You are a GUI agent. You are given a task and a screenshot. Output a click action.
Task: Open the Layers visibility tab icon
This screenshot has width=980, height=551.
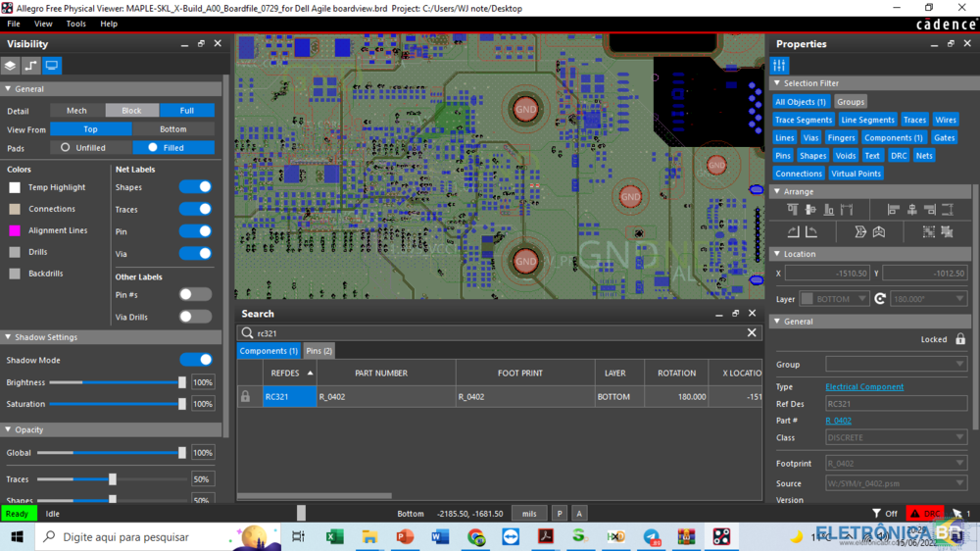pyautogui.click(x=11, y=66)
